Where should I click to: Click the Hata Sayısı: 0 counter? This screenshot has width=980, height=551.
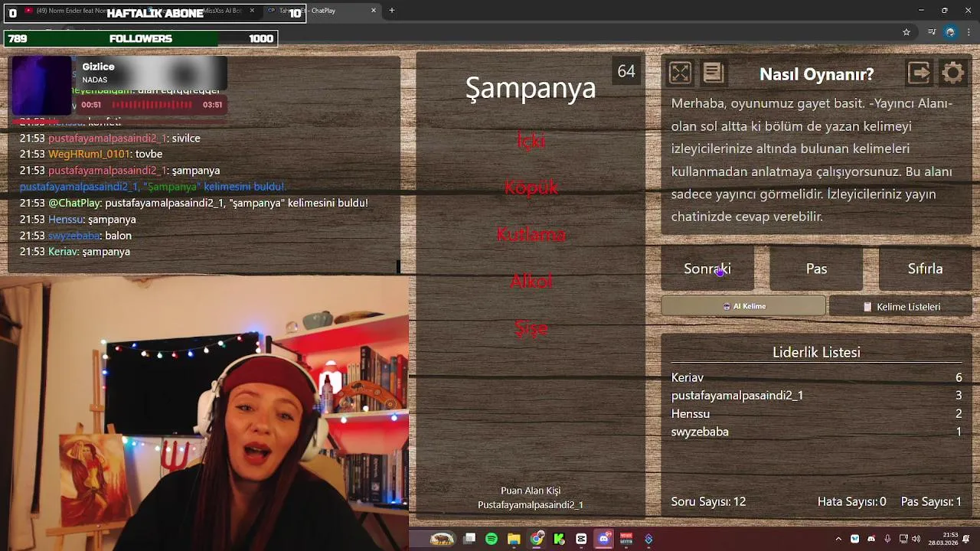pos(851,501)
